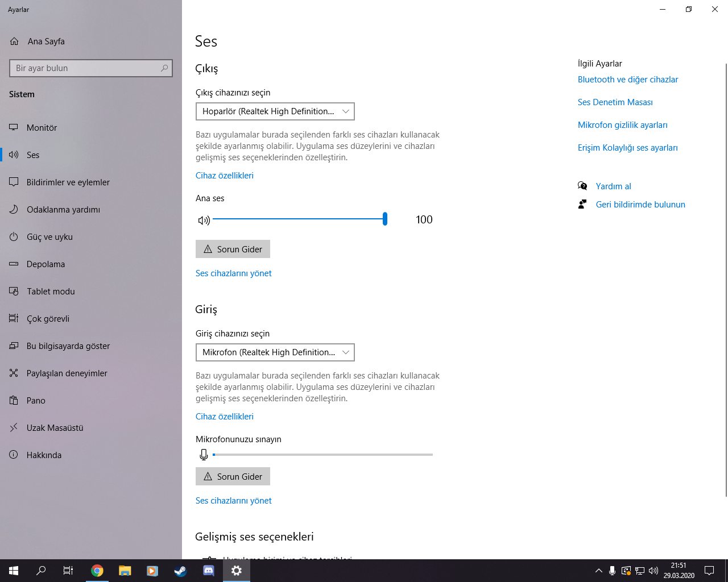728x582 pixels.
Task: Click the tray microphone icon
Action: pos(612,571)
